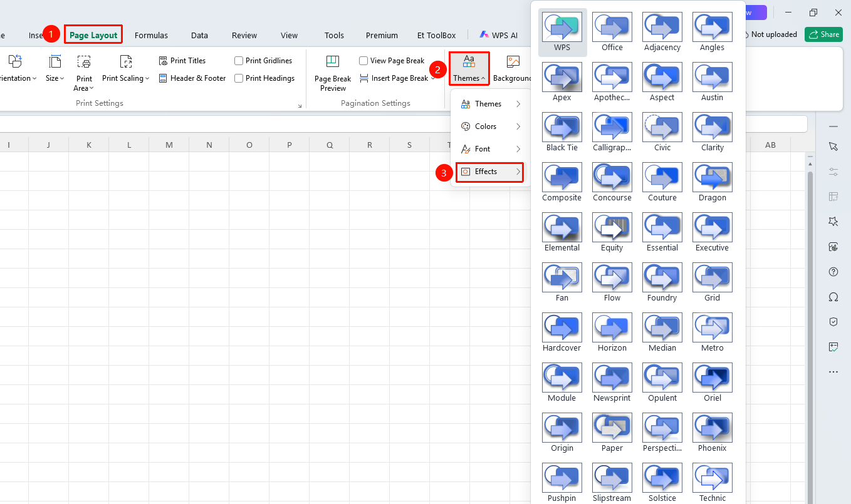Click the headset support sidebar icon
851x504 pixels.
click(833, 296)
